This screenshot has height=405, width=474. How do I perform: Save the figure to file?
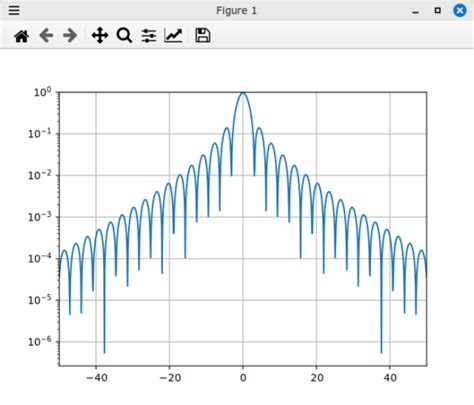pyautogui.click(x=203, y=35)
